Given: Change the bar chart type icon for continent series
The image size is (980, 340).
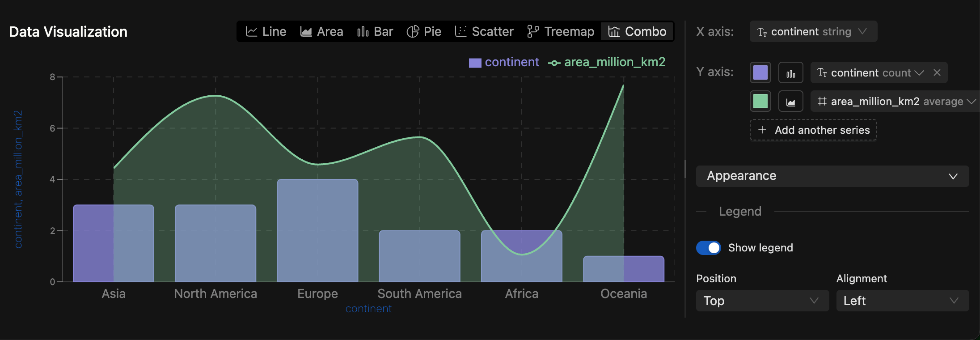Looking at the screenshot, I should coord(791,72).
